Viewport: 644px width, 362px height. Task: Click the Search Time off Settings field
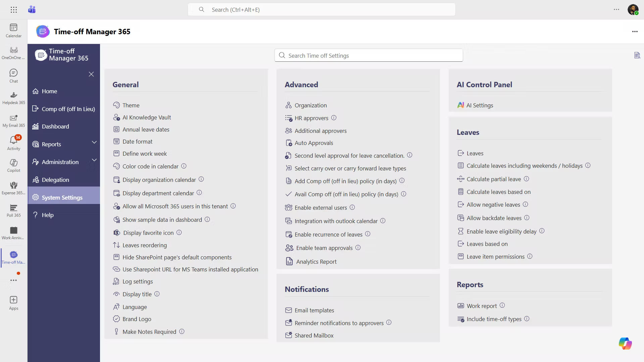pyautogui.click(x=368, y=55)
